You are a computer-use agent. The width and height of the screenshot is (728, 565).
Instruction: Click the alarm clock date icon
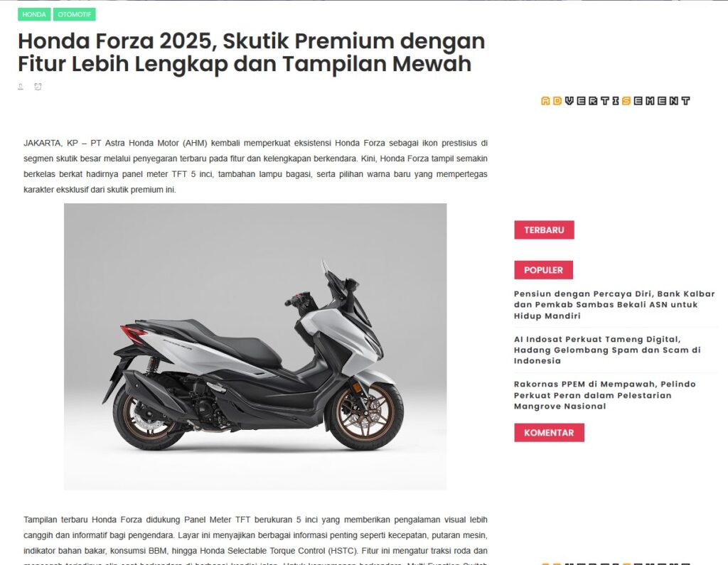click(x=38, y=87)
